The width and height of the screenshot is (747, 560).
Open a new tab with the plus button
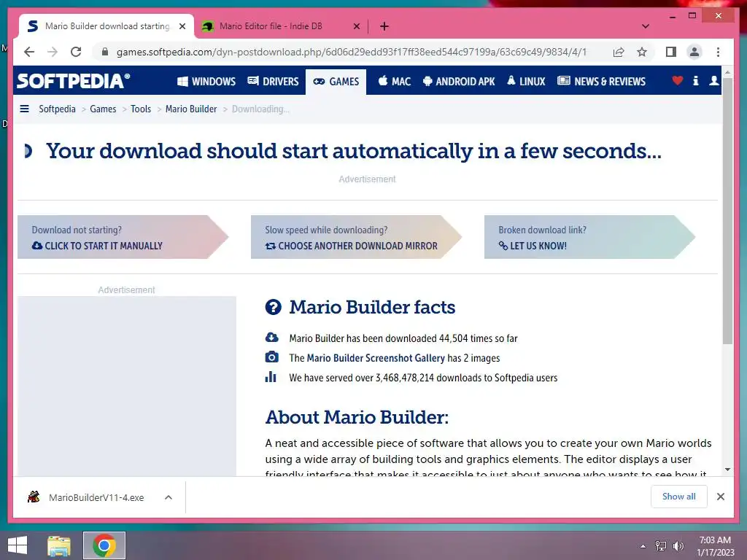click(x=384, y=26)
